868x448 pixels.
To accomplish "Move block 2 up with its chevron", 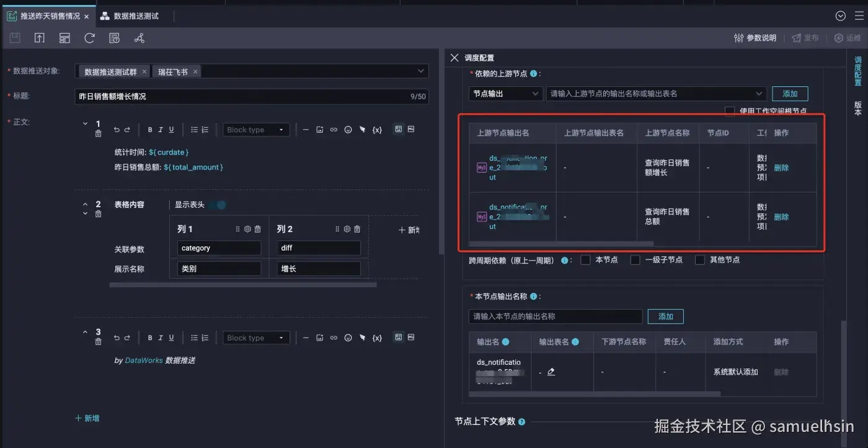I will 86,204.
